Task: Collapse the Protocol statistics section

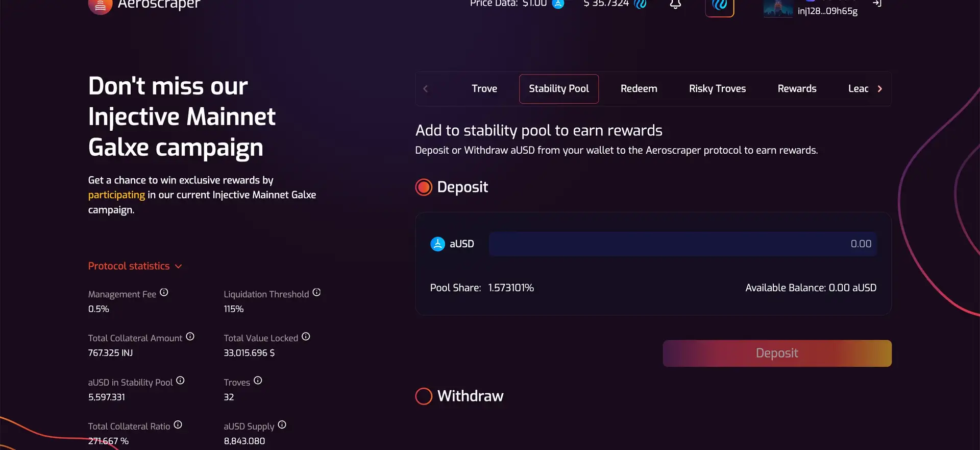Action: pyautogui.click(x=135, y=266)
